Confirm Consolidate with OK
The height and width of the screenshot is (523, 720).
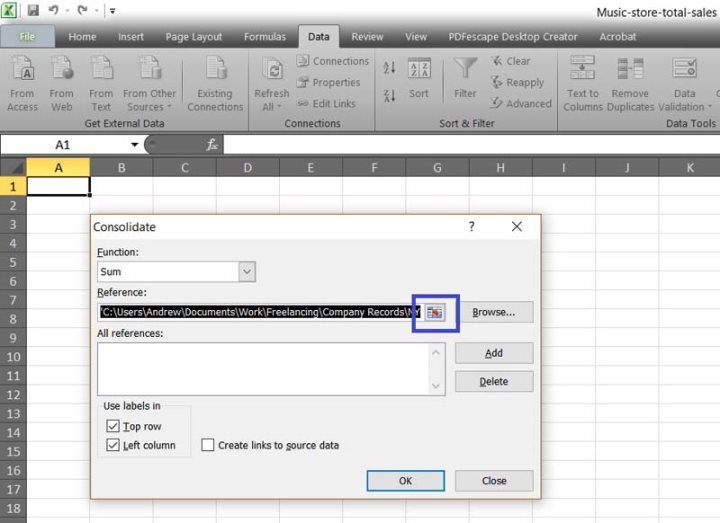[405, 481]
